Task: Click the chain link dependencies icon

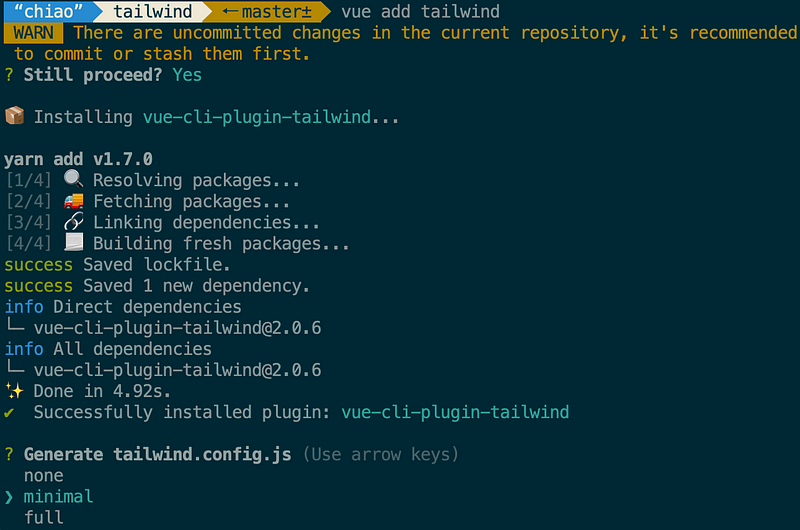Action: point(72,223)
